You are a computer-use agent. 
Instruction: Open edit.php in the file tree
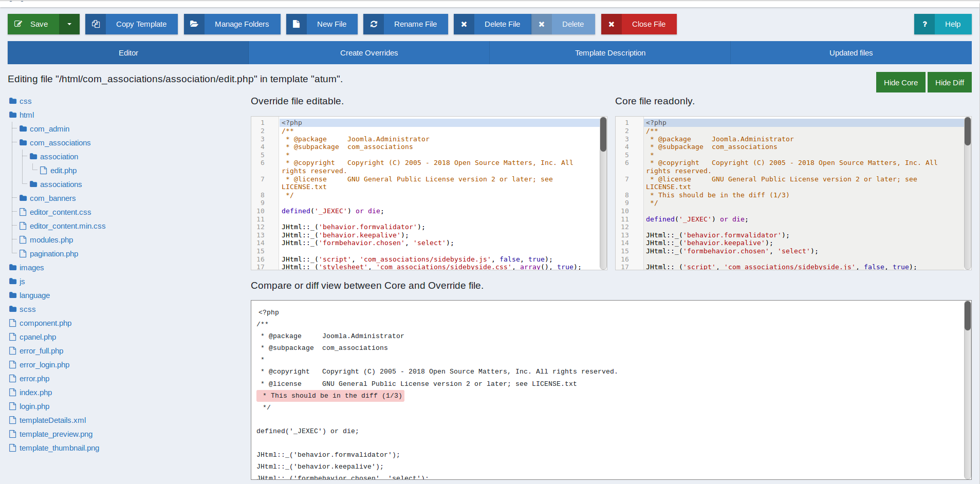[59, 171]
